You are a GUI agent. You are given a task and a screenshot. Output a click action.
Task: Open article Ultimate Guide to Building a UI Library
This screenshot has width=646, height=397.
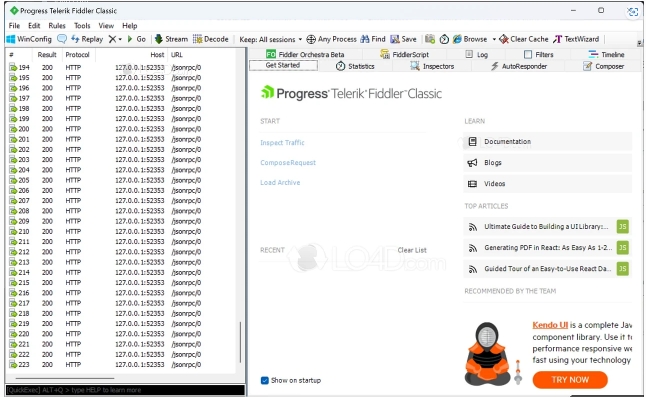click(x=548, y=227)
